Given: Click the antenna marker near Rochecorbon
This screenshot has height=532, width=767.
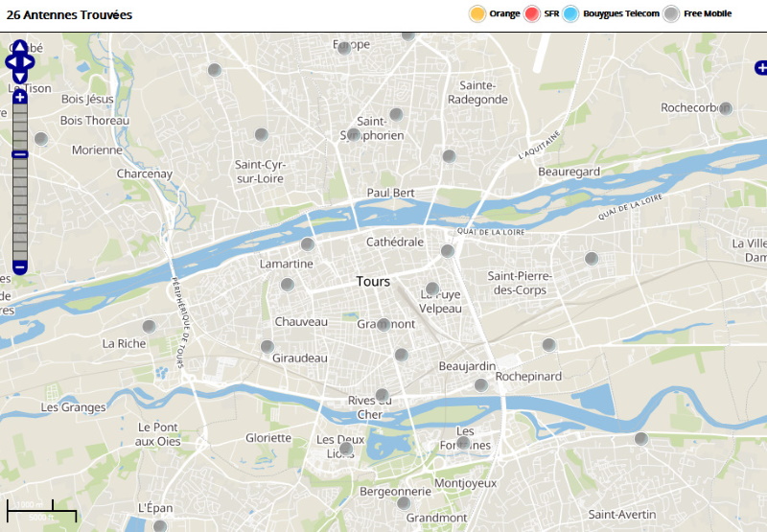Looking at the screenshot, I should pos(726,108).
